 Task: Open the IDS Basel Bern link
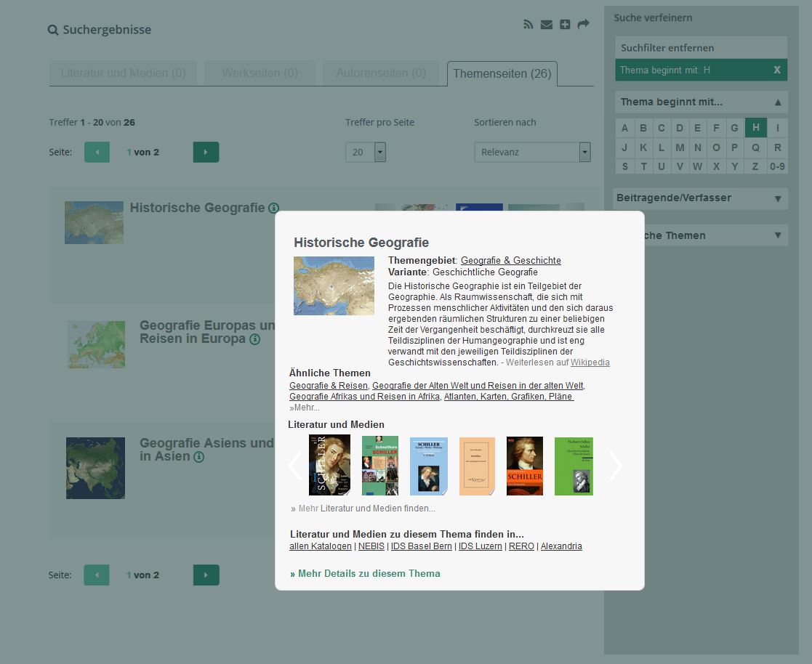tap(421, 546)
